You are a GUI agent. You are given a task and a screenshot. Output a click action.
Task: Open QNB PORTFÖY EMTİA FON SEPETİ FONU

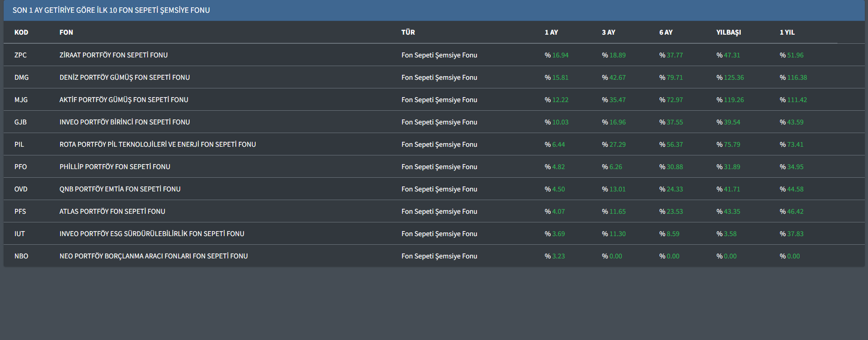coord(120,189)
